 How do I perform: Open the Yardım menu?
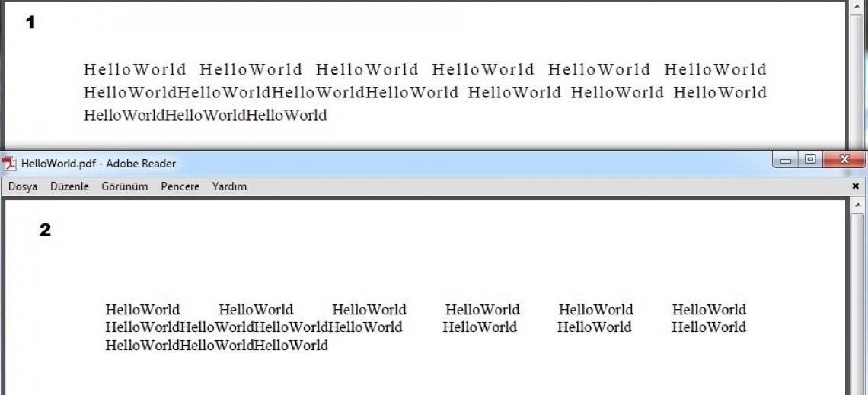[x=229, y=186]
